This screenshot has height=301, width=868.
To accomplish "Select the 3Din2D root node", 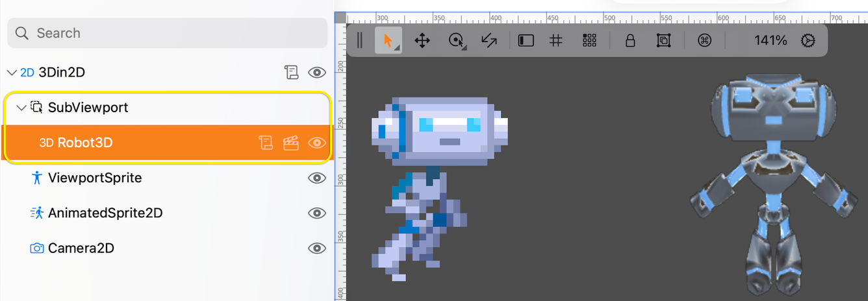I will pos(62,73).
